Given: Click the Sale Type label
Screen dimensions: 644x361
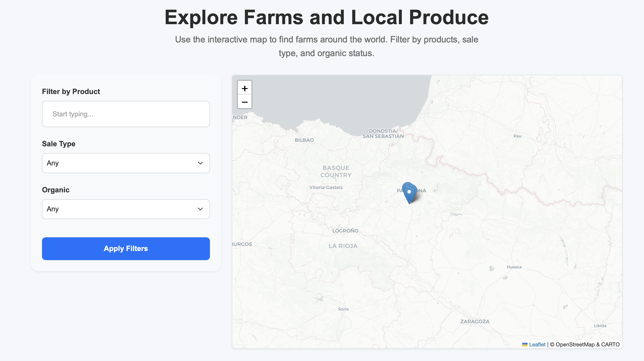Looking at the screenshot, I should [59, 144].
